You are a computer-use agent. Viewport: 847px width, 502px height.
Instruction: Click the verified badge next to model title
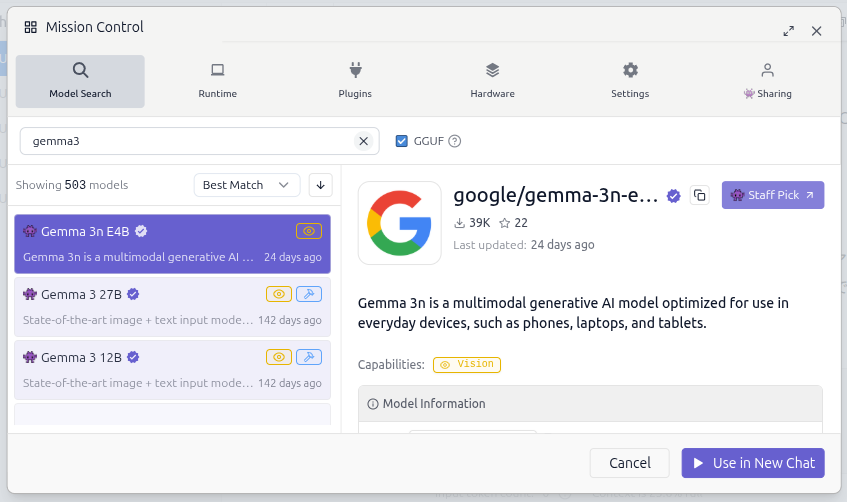674,196
